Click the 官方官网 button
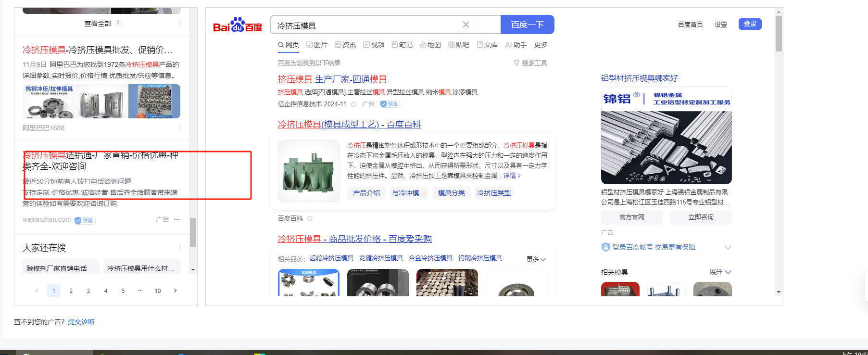Image resolution: width=868 pixels, height=355 pixels. [632, 217]
